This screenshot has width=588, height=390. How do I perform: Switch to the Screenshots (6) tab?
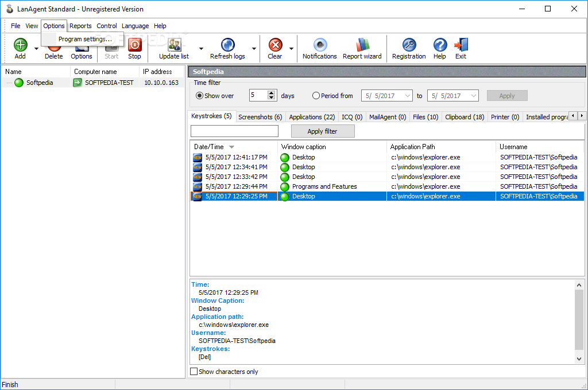(260, 117)
